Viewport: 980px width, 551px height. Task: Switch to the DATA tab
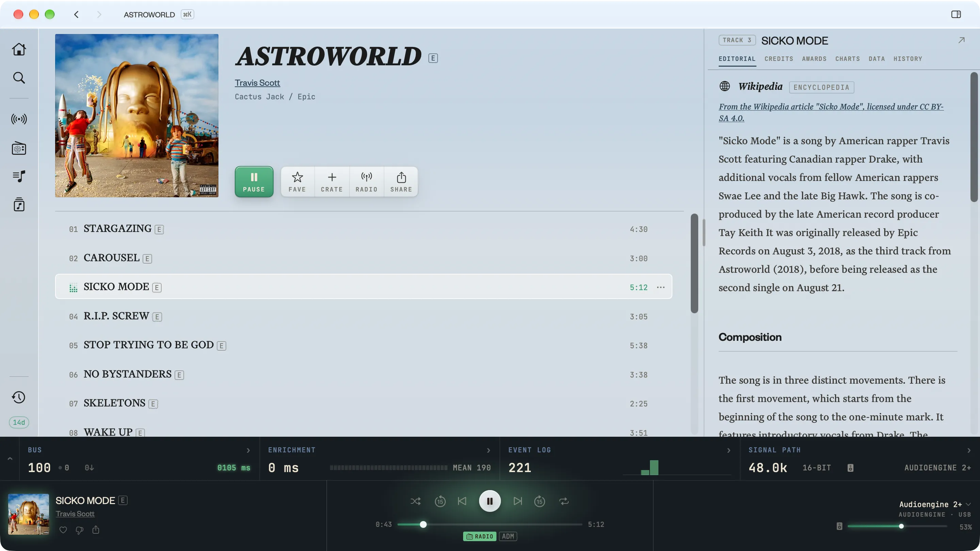click(877, 59)
